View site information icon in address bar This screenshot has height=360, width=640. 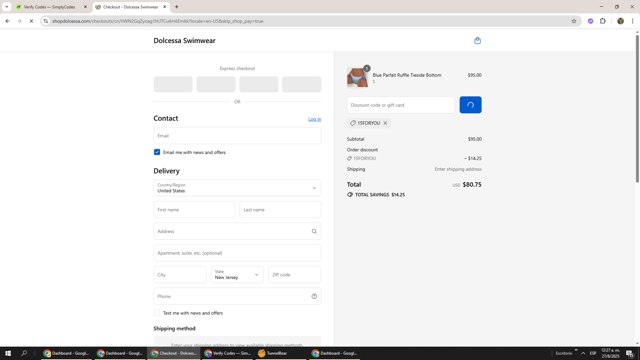click(46, 21)
